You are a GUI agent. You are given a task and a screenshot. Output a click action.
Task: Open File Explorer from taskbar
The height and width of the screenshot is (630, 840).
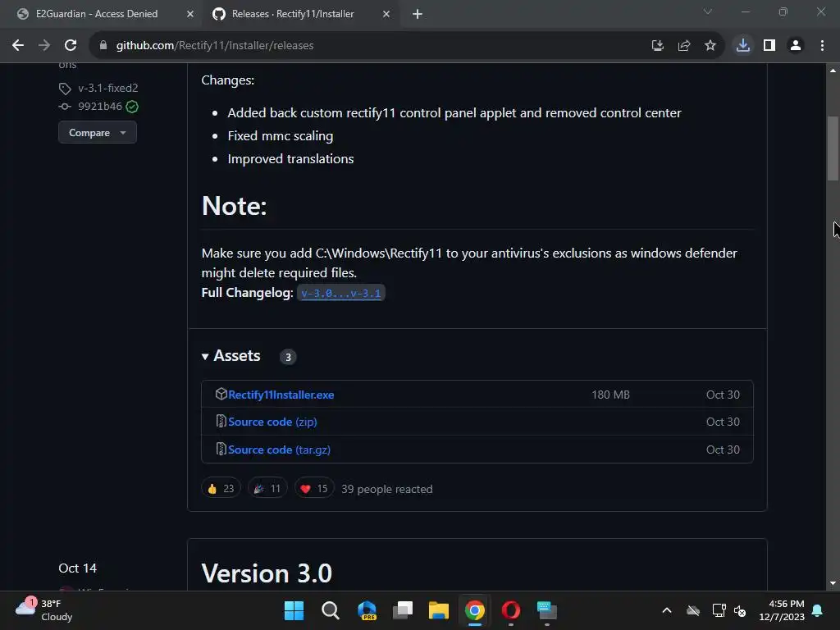(439, 610)
